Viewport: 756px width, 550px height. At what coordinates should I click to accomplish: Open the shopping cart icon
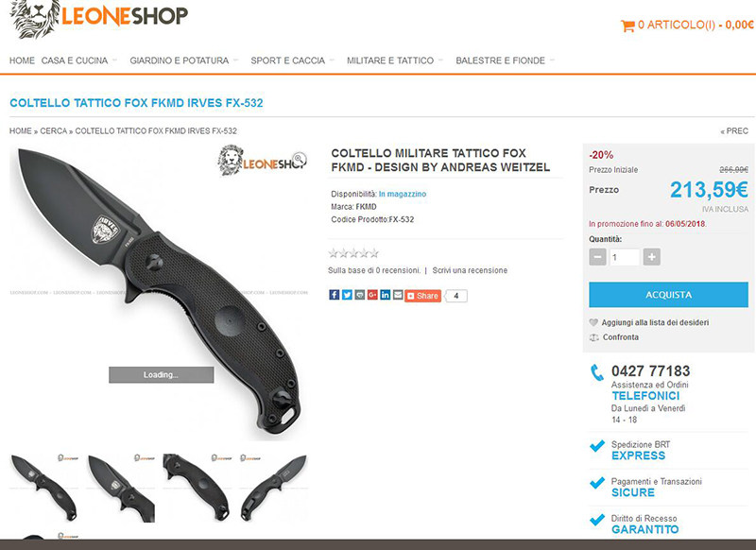tap(627, 26)
